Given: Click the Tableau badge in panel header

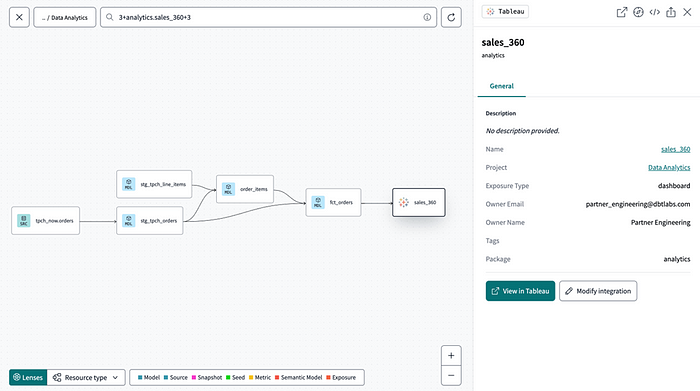Looking at the screenshot, I should point(505,12).
